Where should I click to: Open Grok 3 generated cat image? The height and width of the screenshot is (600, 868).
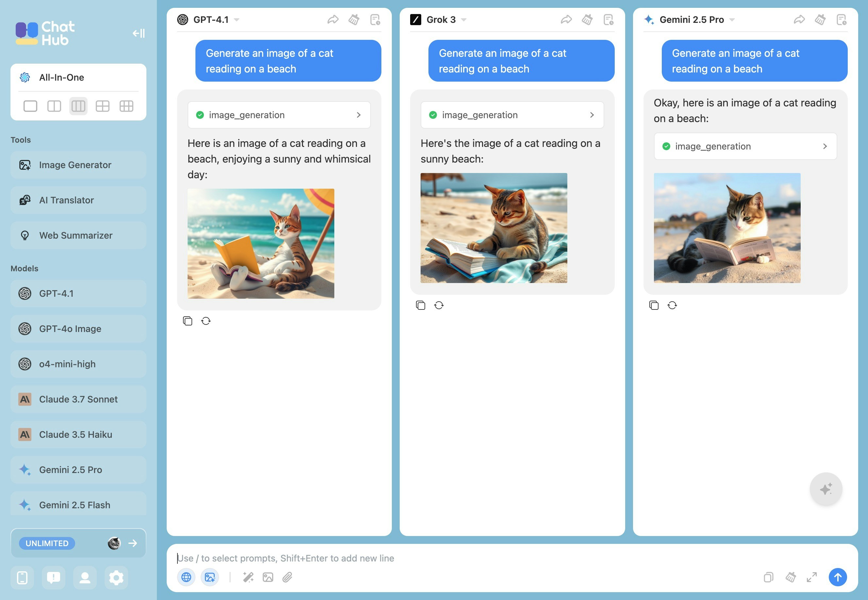coord(493,228)
